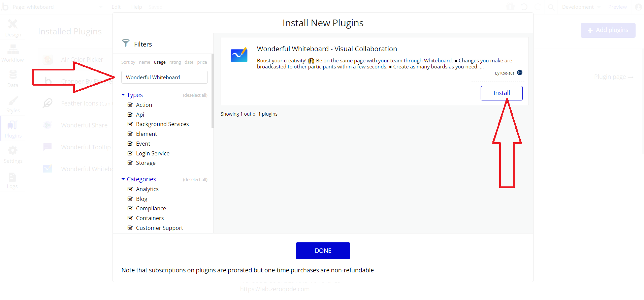Sort plugins by rating
This screenshot has width=644, height=300.
175,62
